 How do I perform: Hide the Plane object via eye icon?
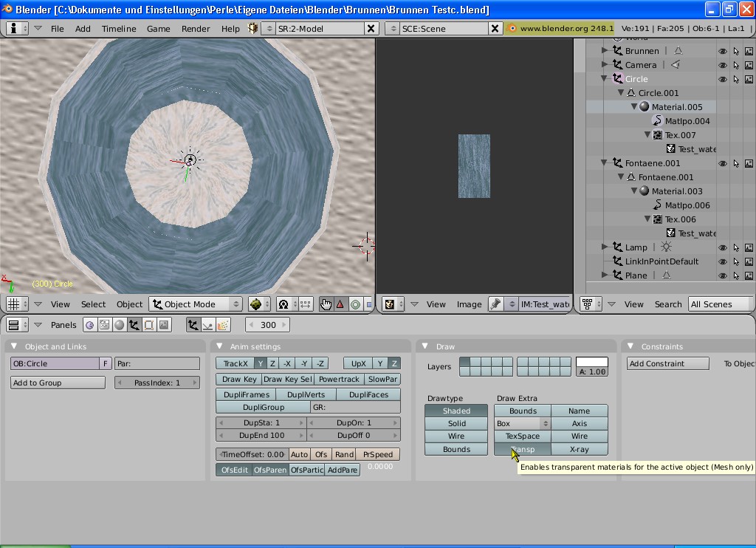tap(722, 275)
